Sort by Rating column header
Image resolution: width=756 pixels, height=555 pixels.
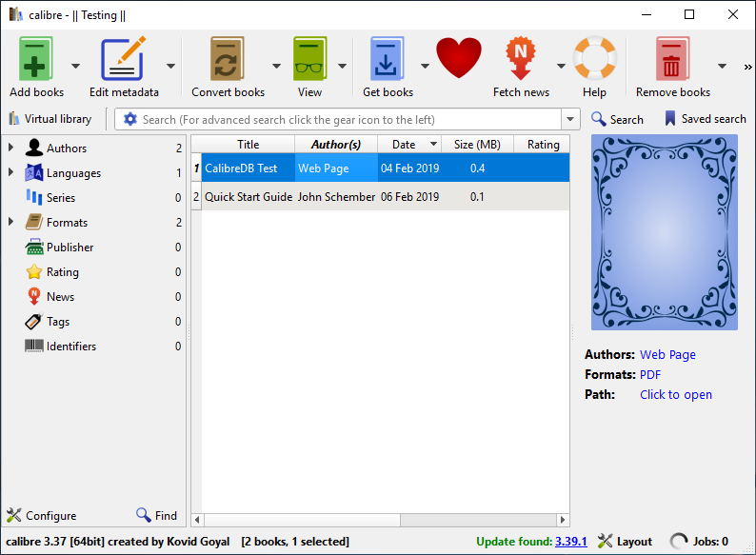(x=543, y=144)
